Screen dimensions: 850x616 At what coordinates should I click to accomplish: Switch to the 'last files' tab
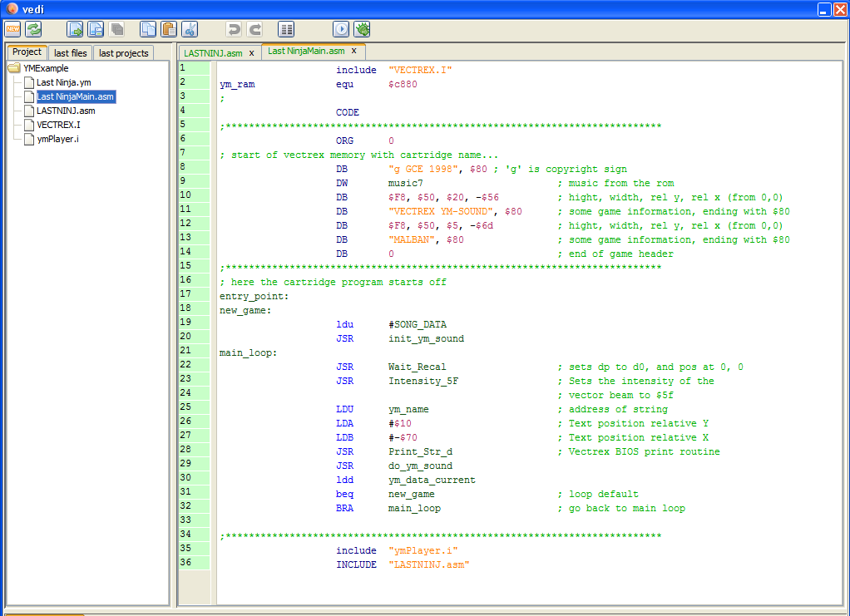[70, 53]
